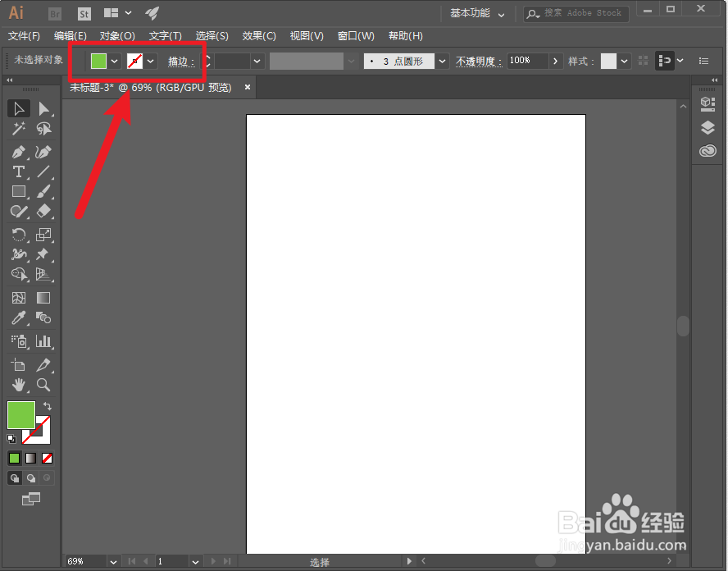Select the Eraser tool
Screen dimensions: 728x571
click(43, 212)
